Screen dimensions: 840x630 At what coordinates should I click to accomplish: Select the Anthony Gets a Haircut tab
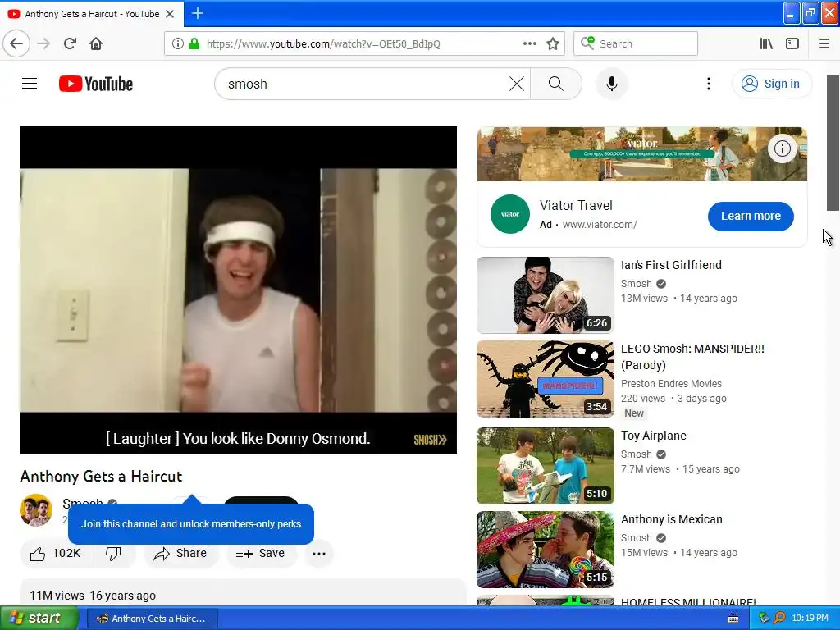click(91, 14)
